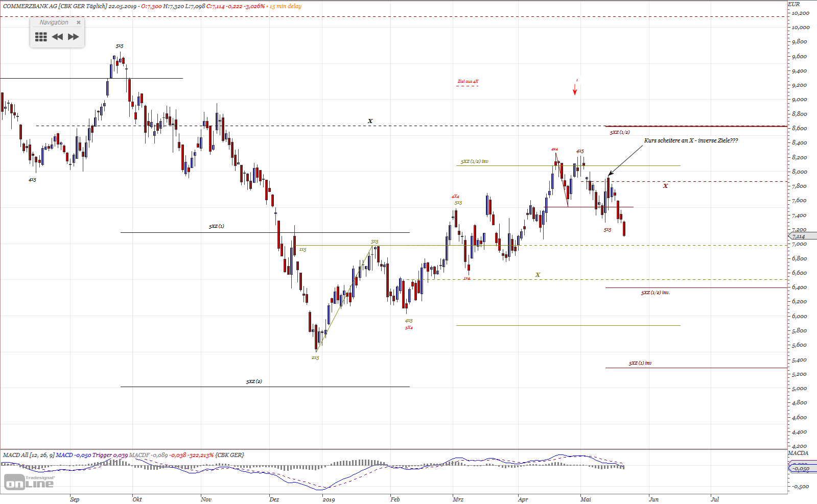Select the 'Ziel aus 4X' annotation
The image size is (817, 504).
point(468,81)
